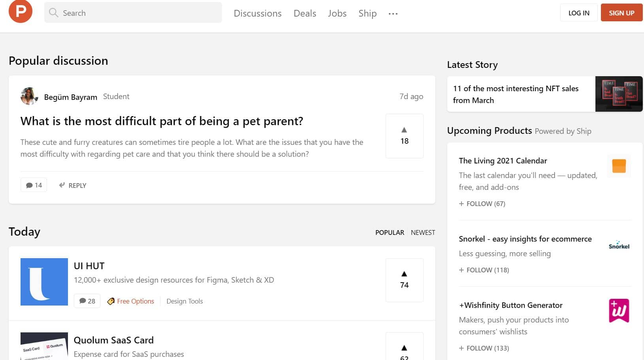Sort Today by POPULAR

pos(390,232)
